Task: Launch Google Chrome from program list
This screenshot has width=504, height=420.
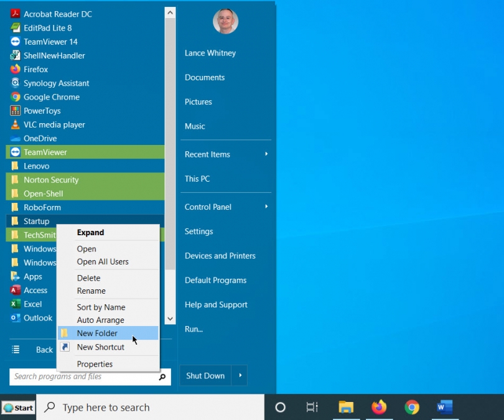Action: (85, 96)
